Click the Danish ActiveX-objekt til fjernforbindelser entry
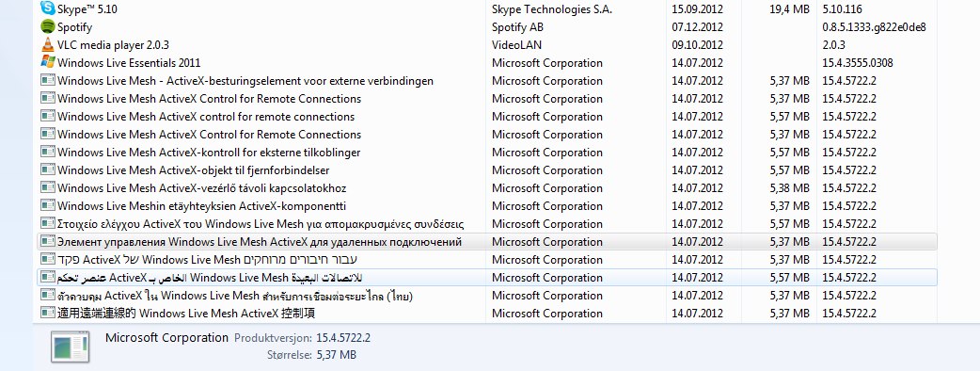The height and width of the screenshot is (371, 980). point(487,170)
